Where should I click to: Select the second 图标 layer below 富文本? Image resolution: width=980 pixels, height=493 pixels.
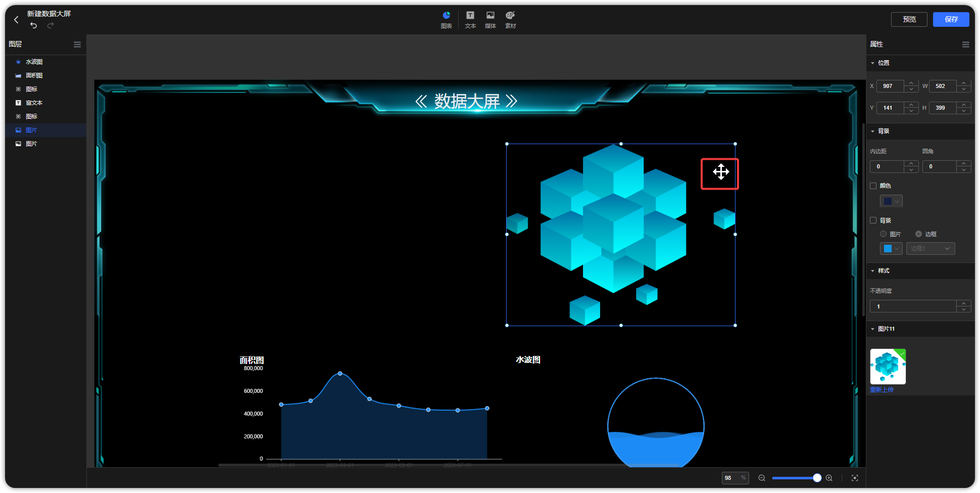(45, 116)
